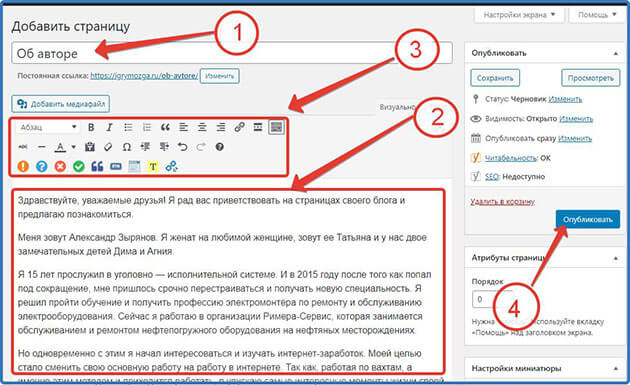Open the special character Omega picker
This screenshot has height=385, width=630.
(127, 147)
